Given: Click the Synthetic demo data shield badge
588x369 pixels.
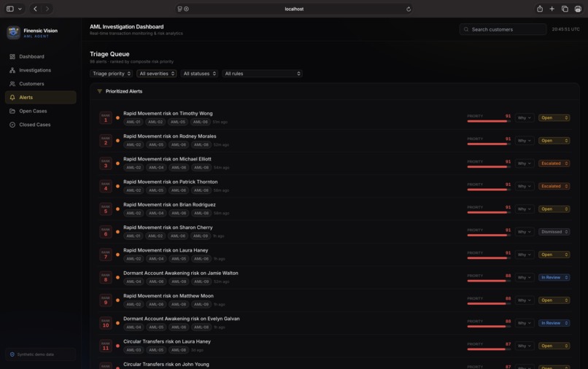Looking at the screenshot, I should [x=41, y=354].
